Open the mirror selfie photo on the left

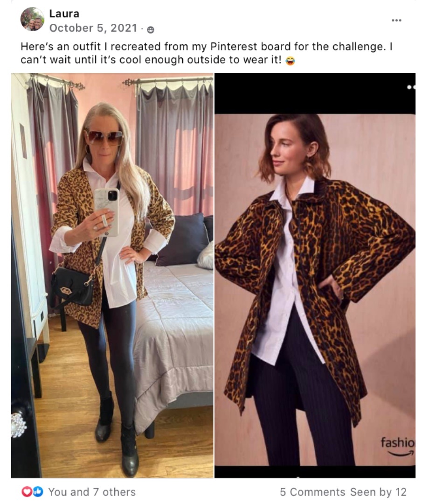[112, 275]
